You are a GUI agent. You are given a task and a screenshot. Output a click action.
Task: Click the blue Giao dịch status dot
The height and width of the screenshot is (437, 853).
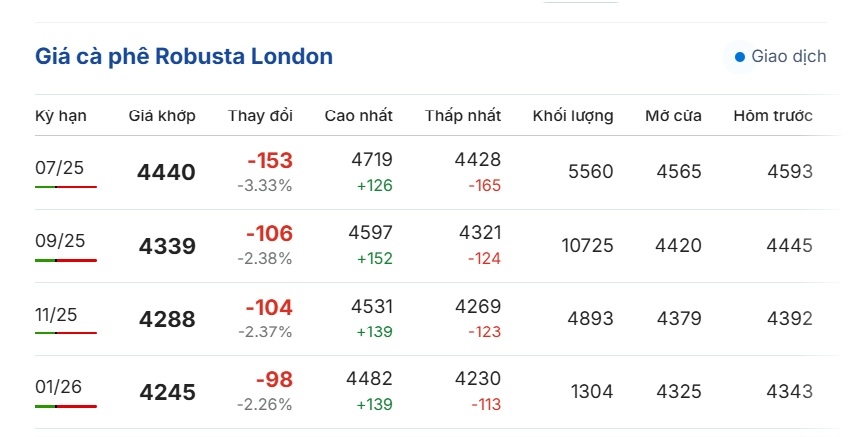tap(740, 57)
